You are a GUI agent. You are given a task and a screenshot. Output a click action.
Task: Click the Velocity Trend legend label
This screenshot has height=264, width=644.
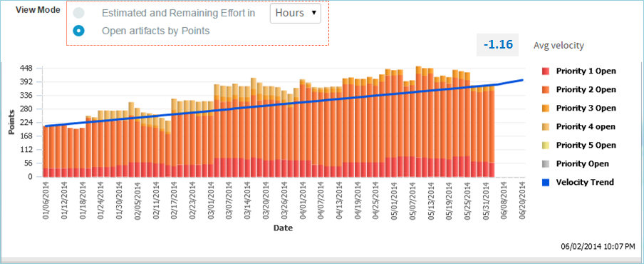click(x=585, y=182)
